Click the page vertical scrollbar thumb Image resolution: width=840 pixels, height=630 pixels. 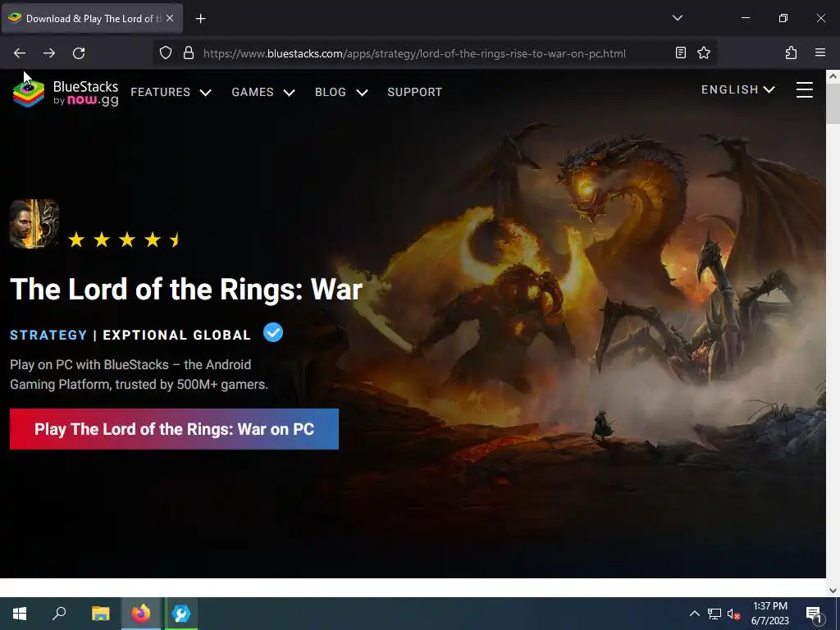tap(833, 104)
